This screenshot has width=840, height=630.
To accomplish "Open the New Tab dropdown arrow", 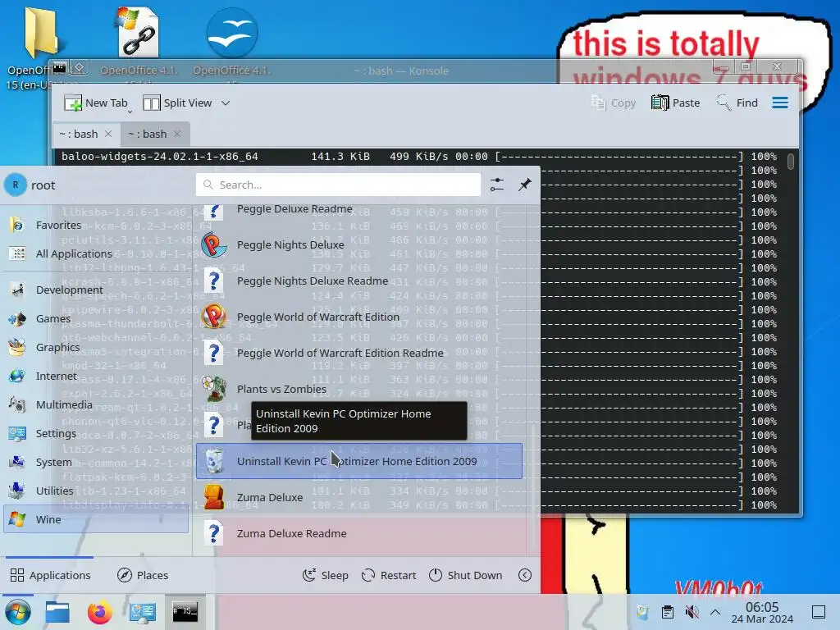I will [130, 112].
